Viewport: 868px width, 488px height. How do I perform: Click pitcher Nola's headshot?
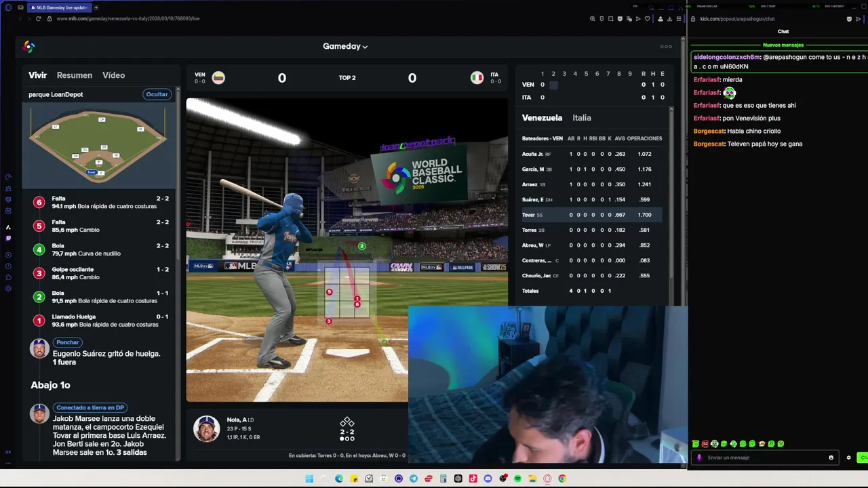(206, 428)
